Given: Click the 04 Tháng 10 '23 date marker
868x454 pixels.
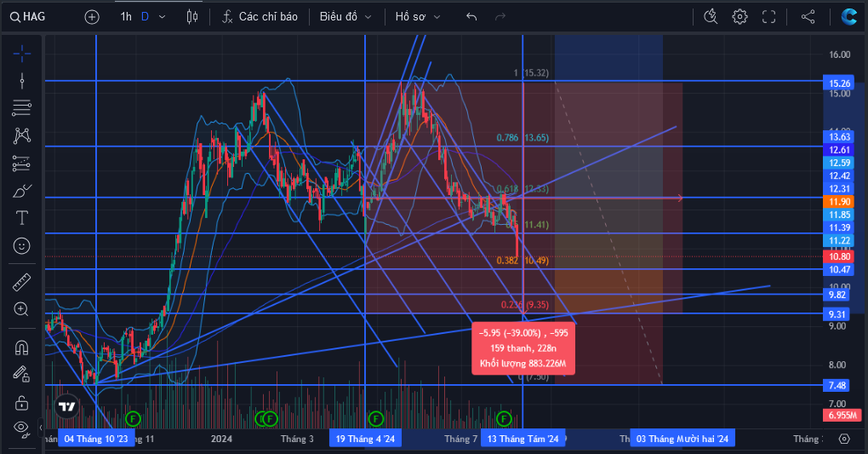Looking at the screenshot, I should pos(96,439).
